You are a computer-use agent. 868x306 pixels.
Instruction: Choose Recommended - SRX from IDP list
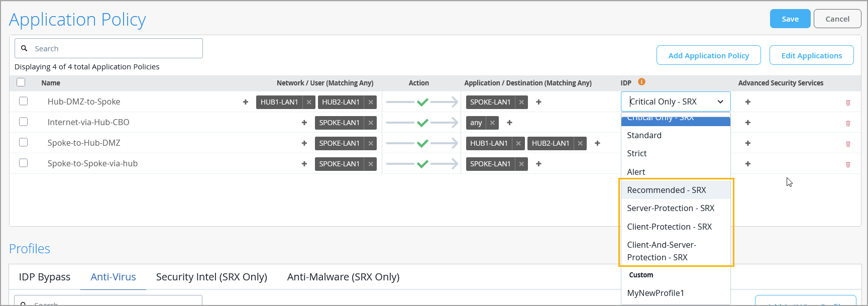point(667,190)
